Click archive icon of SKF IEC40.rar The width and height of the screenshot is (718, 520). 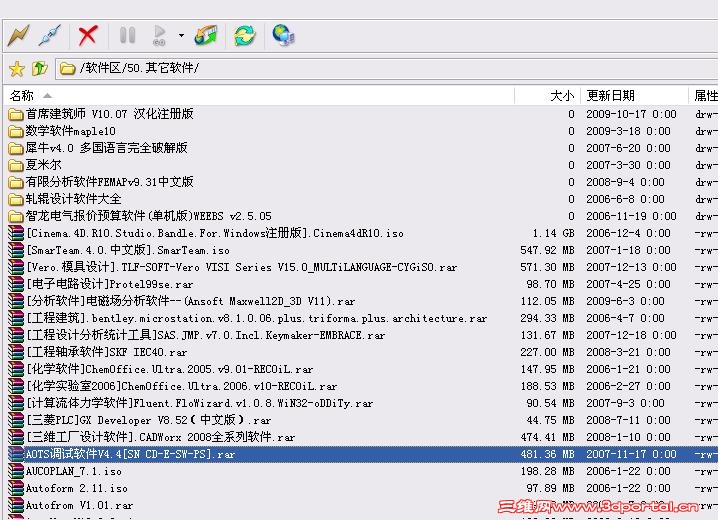click(x=16, y=352)
